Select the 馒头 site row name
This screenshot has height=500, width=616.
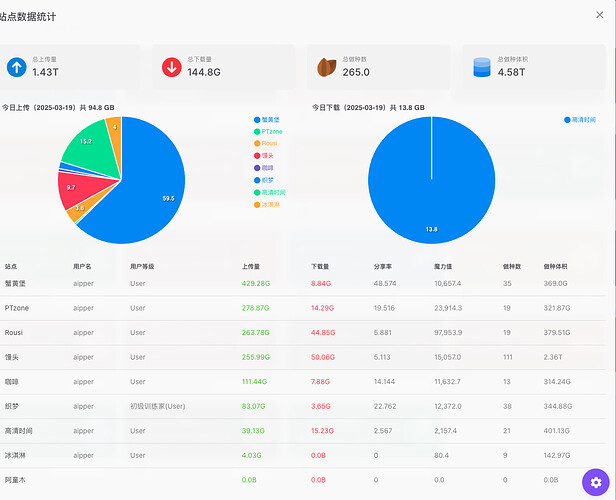(11, 357)
